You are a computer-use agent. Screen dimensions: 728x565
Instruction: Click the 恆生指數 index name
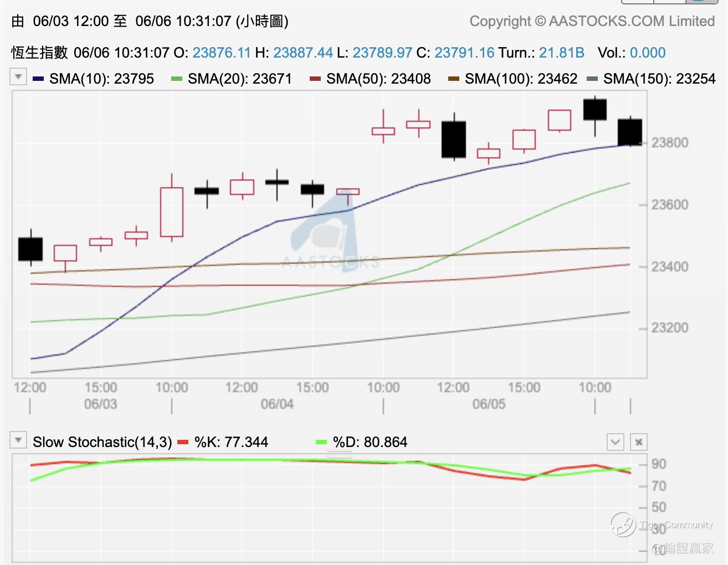(40, 53)
